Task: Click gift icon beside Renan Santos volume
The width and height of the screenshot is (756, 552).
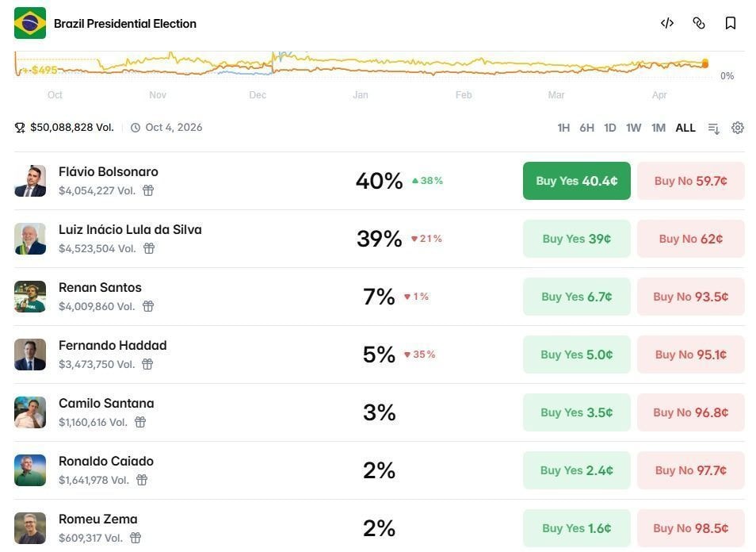Action: point(148,306)
